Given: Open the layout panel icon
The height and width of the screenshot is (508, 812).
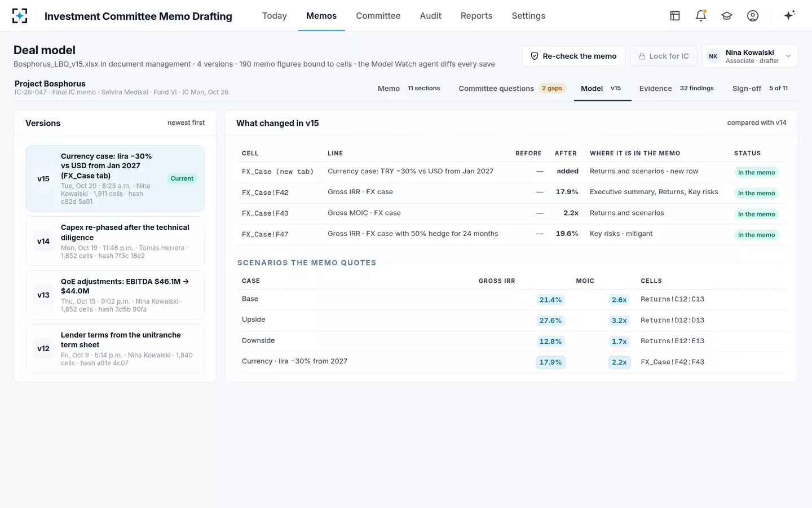Looking at the screenshot, I should tap(675, 16).
